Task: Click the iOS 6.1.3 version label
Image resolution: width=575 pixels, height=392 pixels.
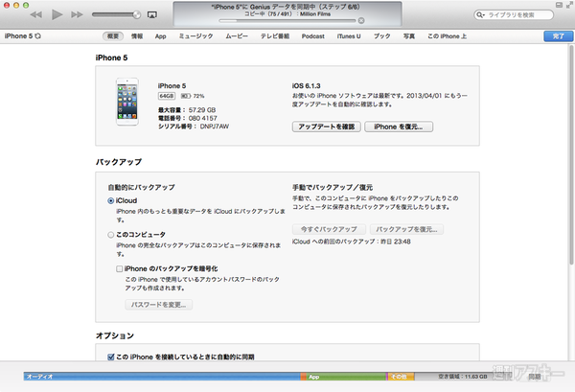Action: tap(307, 86)
